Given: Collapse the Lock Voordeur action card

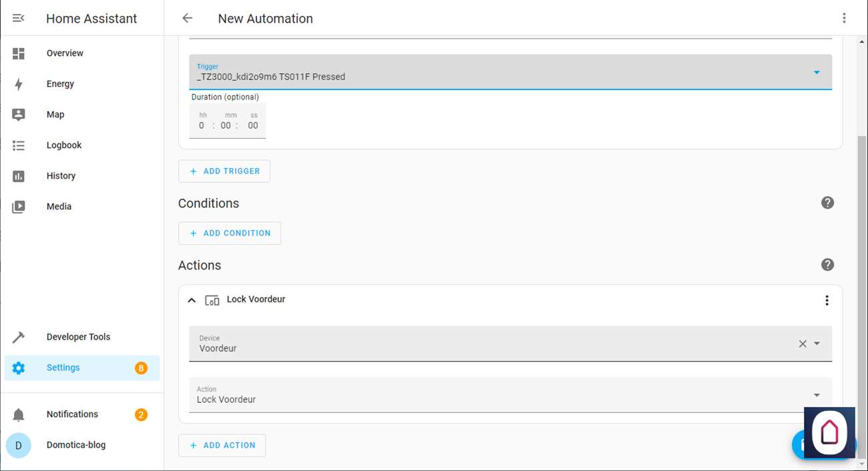Looking at the screenshot, I should pos(192,300).
